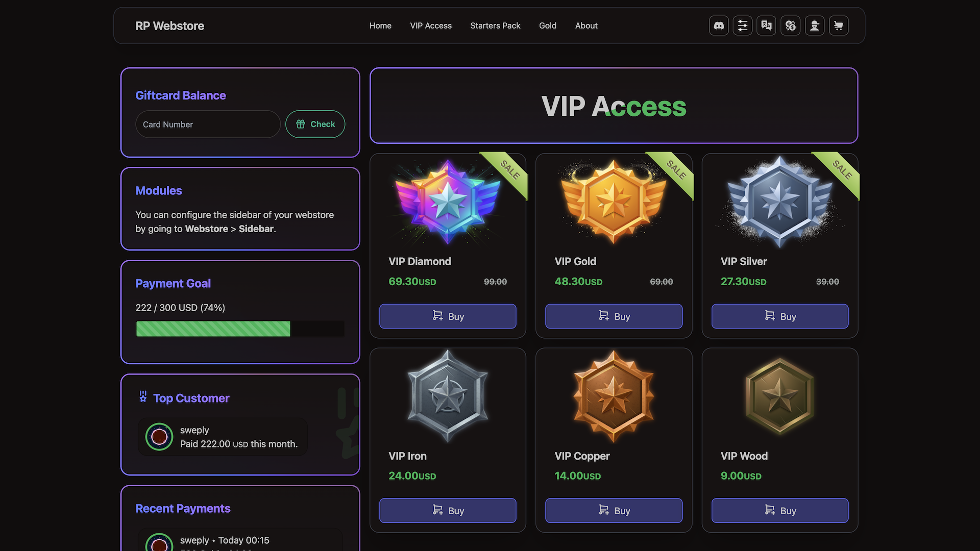Open the settings sliders icon in header
This screenshot has height=551, width=980.
point(743,26)
